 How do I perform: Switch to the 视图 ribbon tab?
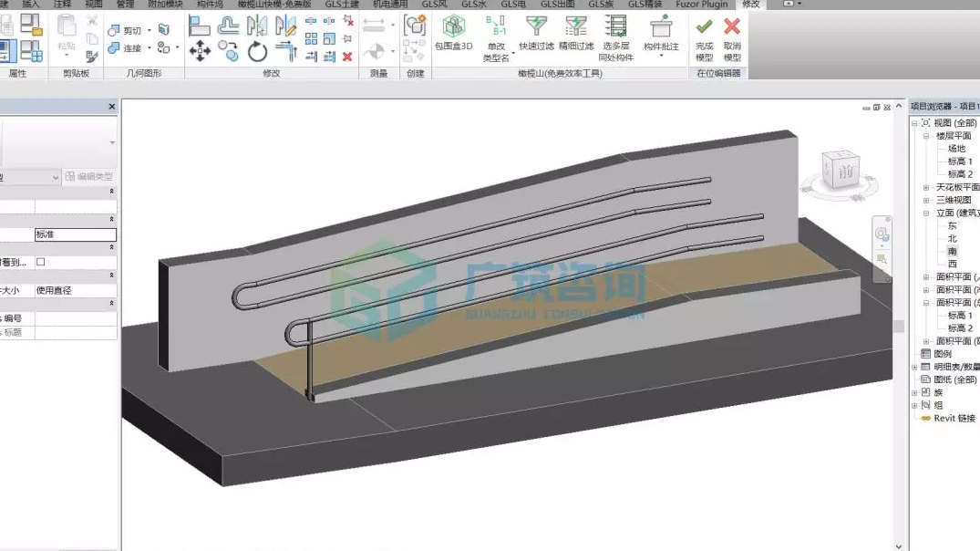tap(94, 5)
